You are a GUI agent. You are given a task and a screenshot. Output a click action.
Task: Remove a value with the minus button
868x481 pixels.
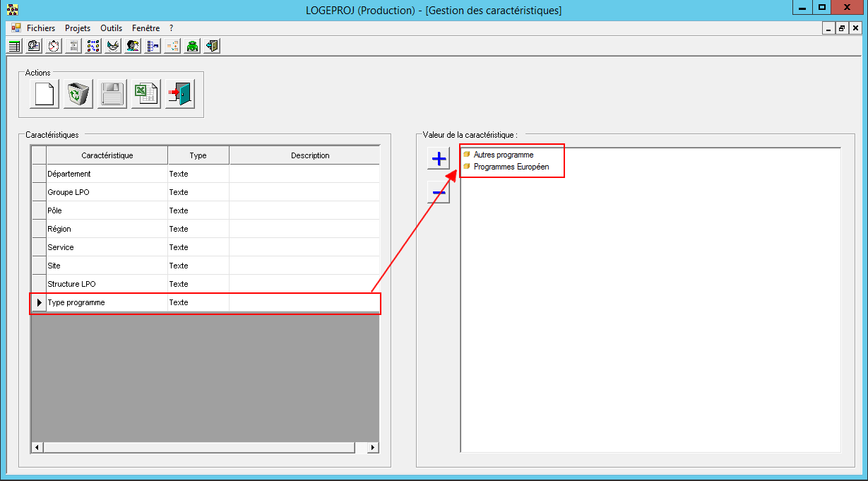[x=438, y=191]
